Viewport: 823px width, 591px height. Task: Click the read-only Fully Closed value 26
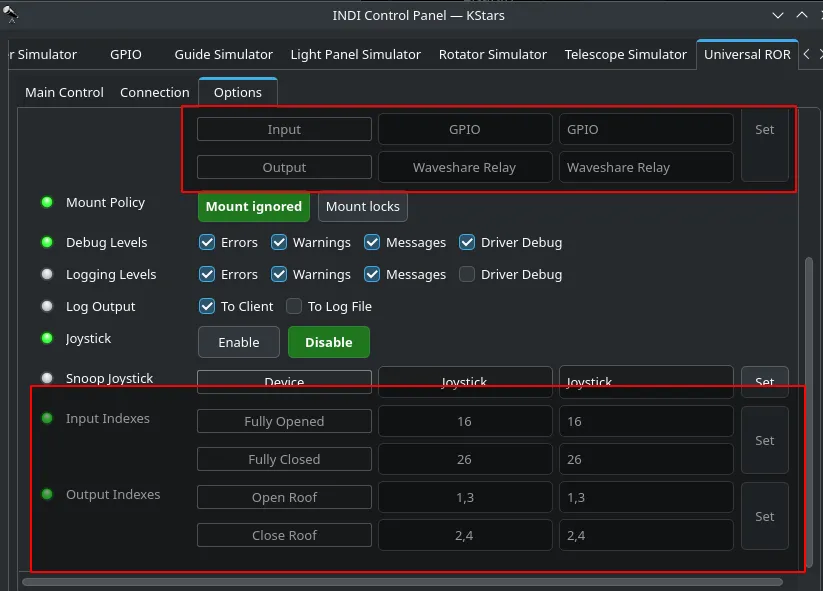point(465,459)
